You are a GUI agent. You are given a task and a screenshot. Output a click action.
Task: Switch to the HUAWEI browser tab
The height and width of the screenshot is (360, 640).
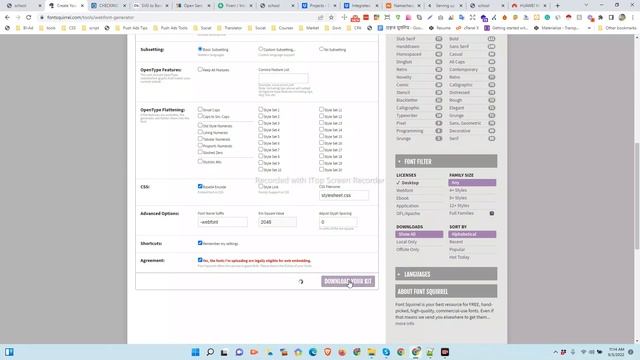coord(529,6)
